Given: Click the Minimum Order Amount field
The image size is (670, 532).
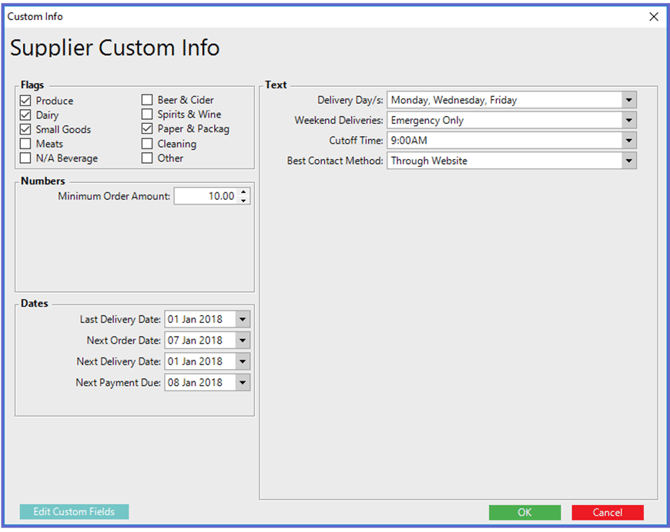Looking at the screenshot, I should pos(205,197).
